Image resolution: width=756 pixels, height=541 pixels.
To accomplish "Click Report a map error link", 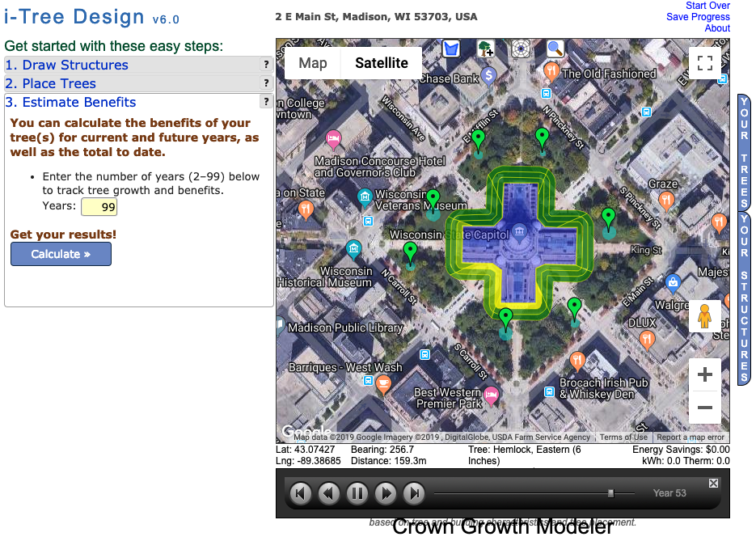I will point(691,437).
